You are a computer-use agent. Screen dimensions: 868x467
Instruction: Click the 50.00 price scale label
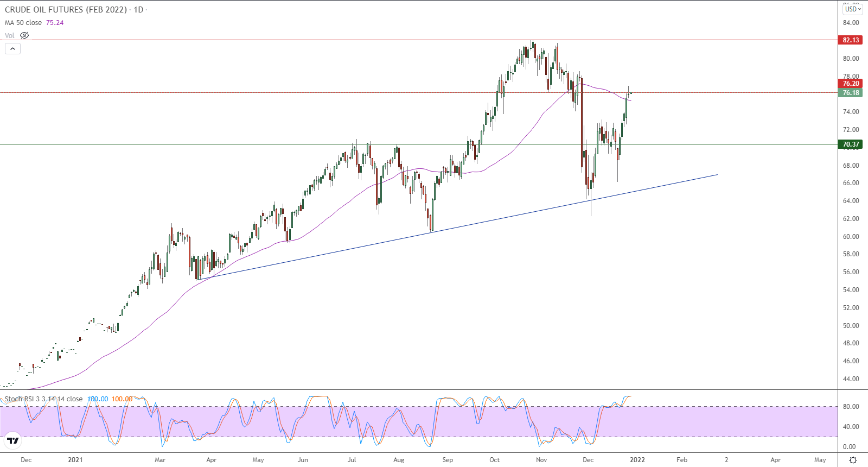coord(851,326)
